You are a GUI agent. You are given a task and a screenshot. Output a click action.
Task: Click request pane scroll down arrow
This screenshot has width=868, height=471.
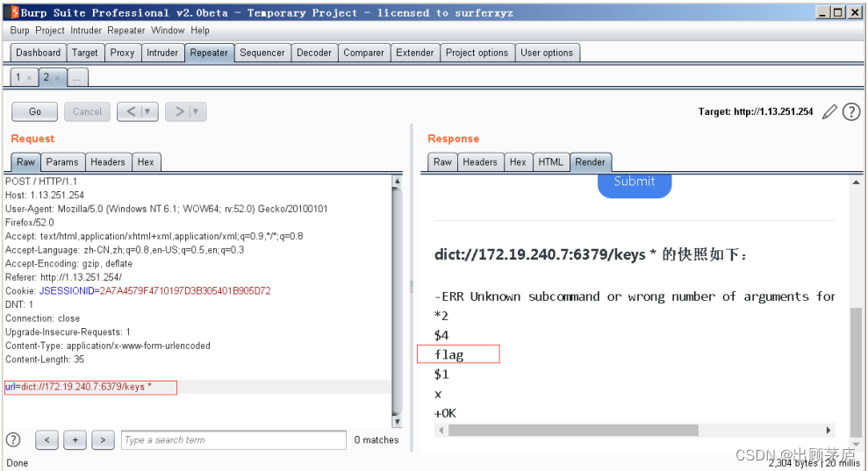[397, 422]
